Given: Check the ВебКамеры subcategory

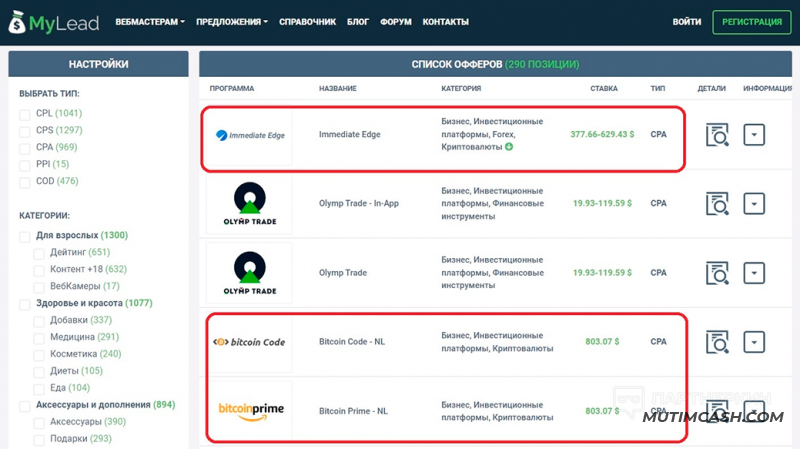Looking at the screenshot, I should (39, 287).
